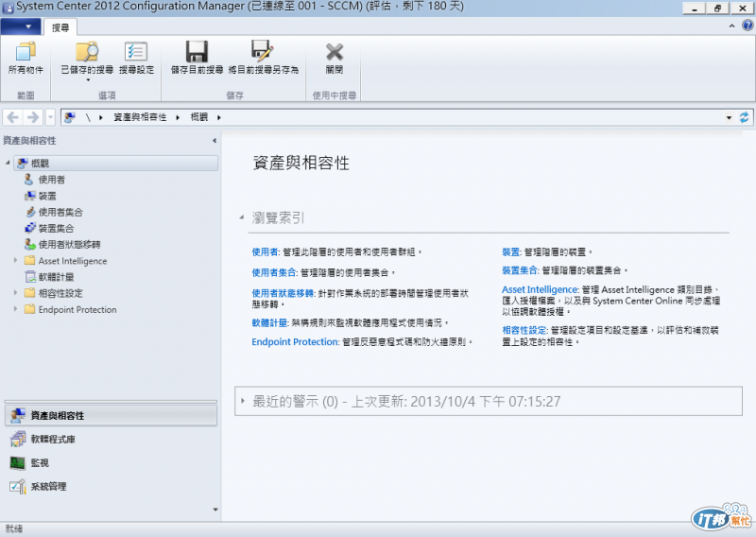The height and width of the screenshot is (537, 756).
Task: Expand arrow after 概觀 breadcrumb
Action: (219, 117)
